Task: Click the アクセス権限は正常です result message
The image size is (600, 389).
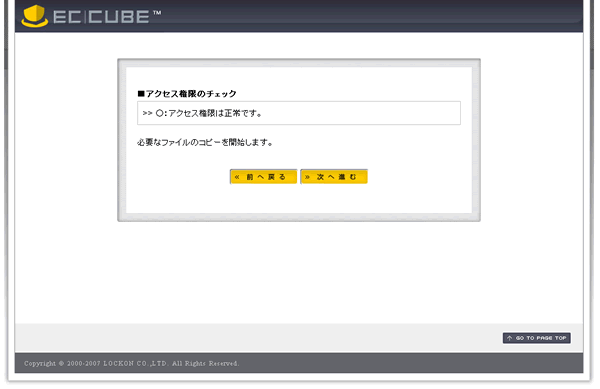Action: click(x=202, y=113)
